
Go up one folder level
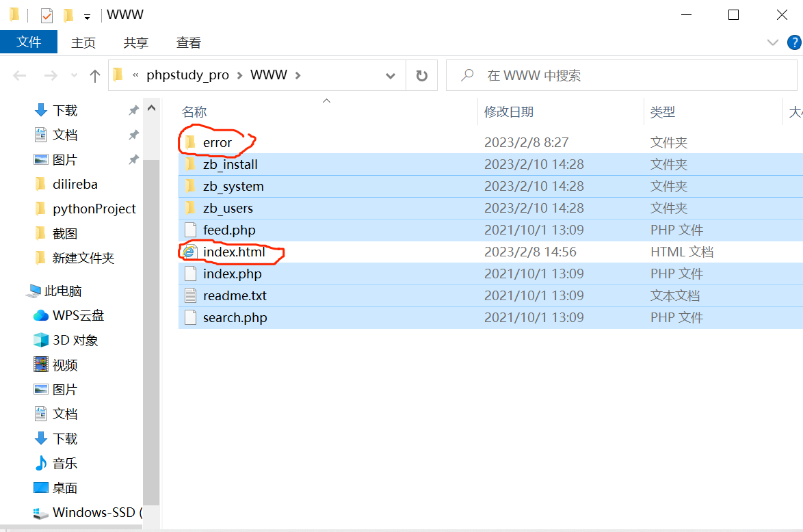pos(95,76)
